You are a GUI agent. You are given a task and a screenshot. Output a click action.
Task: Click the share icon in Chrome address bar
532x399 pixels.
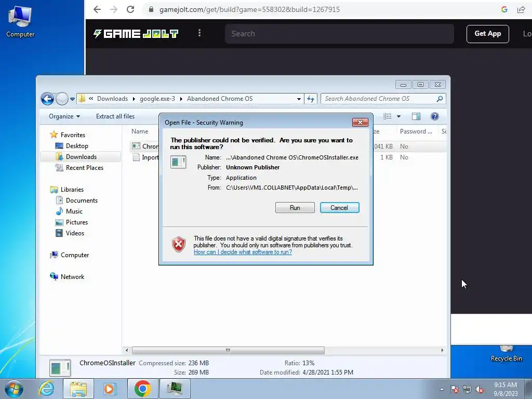point(521,9)
